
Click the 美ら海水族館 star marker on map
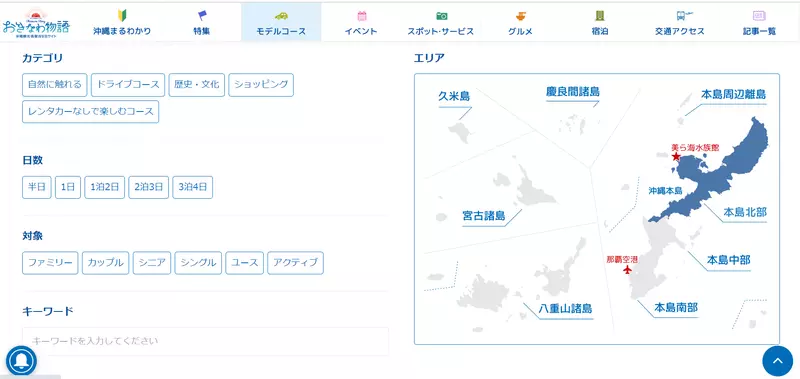676,157
